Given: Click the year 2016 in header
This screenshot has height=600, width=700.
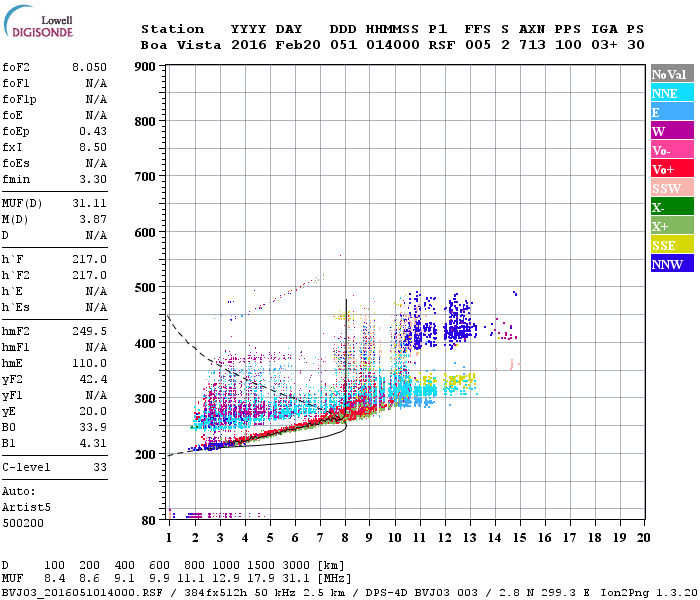Looking at the screenshot, I should pos(249,45).
